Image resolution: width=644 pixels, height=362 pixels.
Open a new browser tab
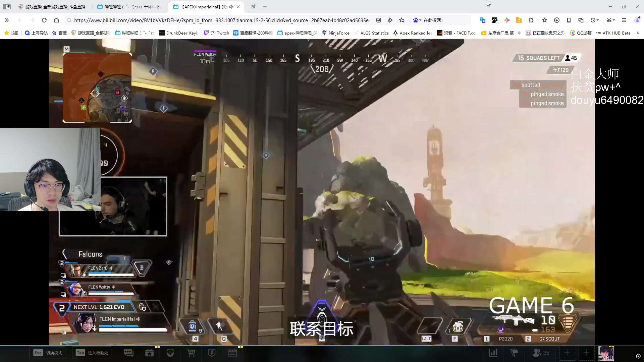[x=265, y=7]
